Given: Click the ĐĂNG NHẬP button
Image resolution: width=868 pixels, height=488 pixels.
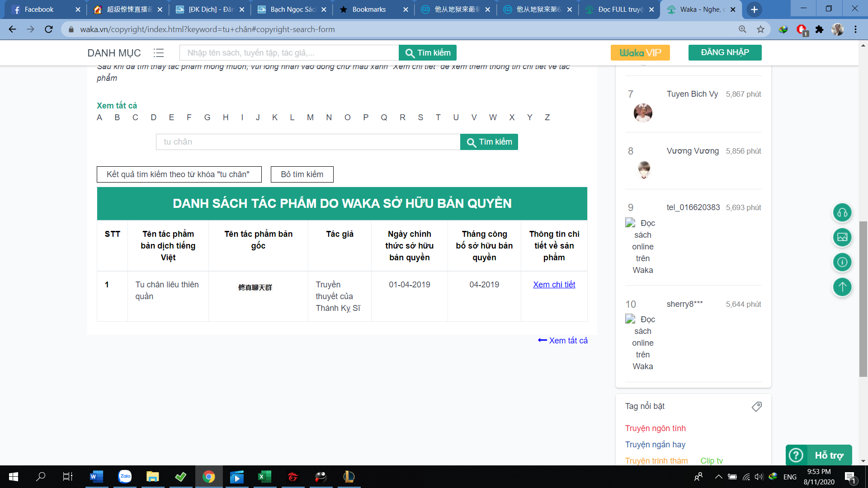Looking at the screenshot, I should (x=725, y=52).
